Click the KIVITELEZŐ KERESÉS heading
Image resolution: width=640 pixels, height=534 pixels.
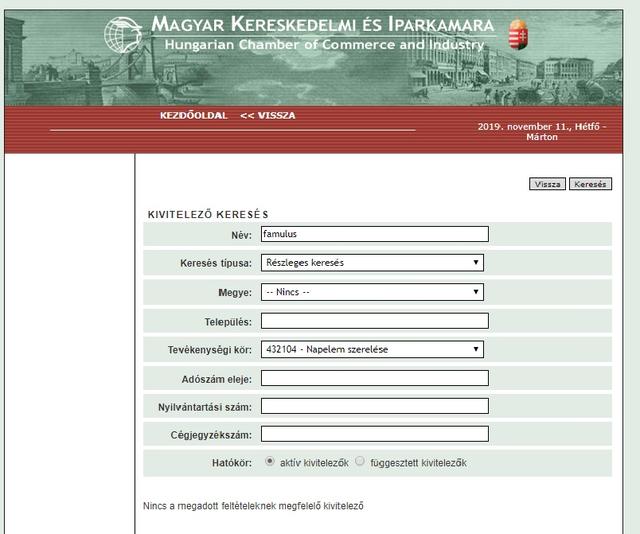pos(208,214)
